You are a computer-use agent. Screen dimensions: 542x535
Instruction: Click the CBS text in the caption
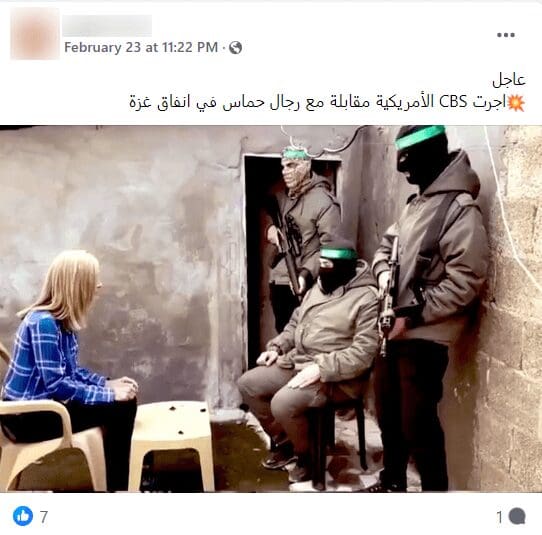(453, 102)
